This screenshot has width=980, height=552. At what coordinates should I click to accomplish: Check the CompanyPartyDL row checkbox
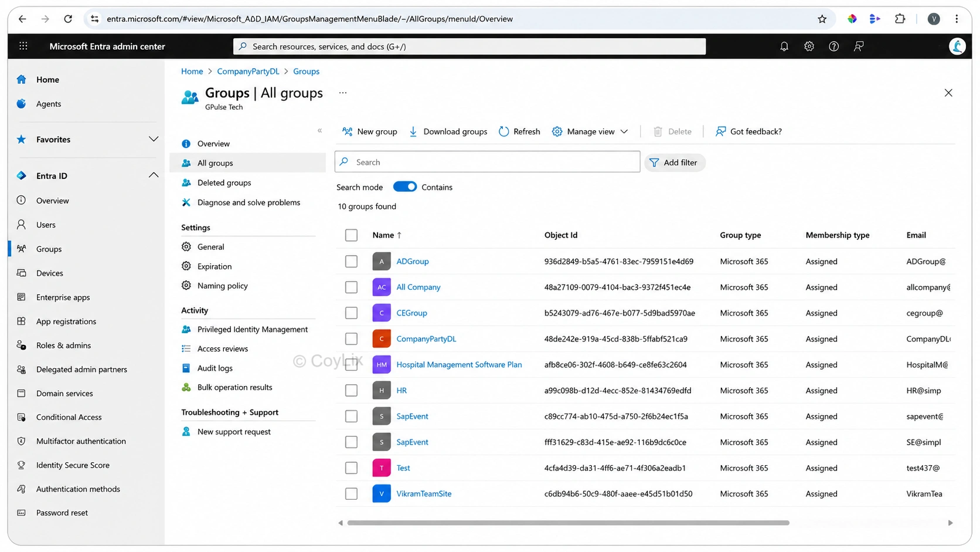click(351, 338)
